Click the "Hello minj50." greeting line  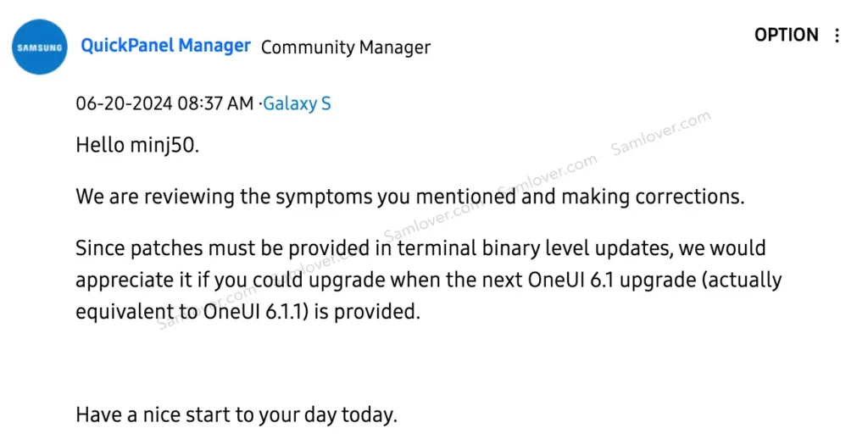point(137,145)
